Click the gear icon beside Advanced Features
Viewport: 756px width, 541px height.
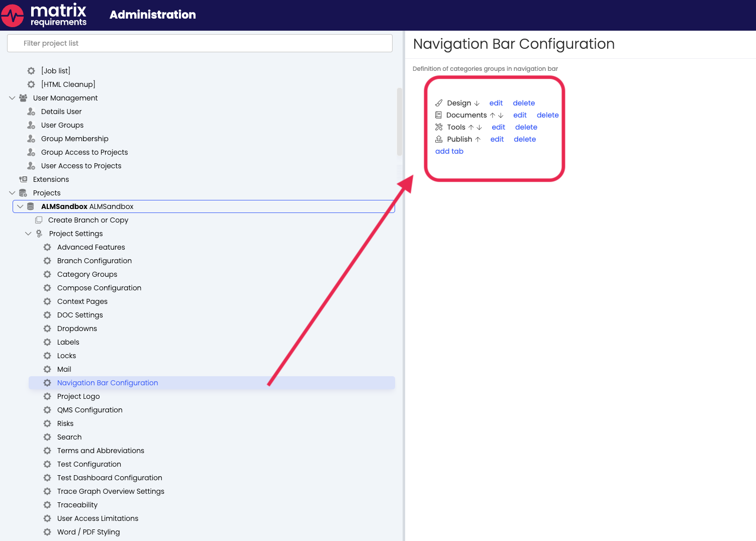pos(47,247)
